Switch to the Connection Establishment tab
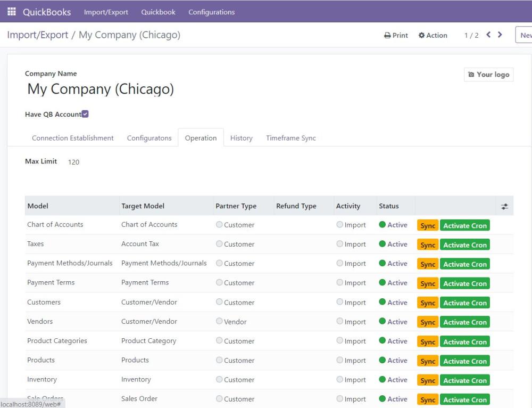532x408 pixels. pos(72,138)
